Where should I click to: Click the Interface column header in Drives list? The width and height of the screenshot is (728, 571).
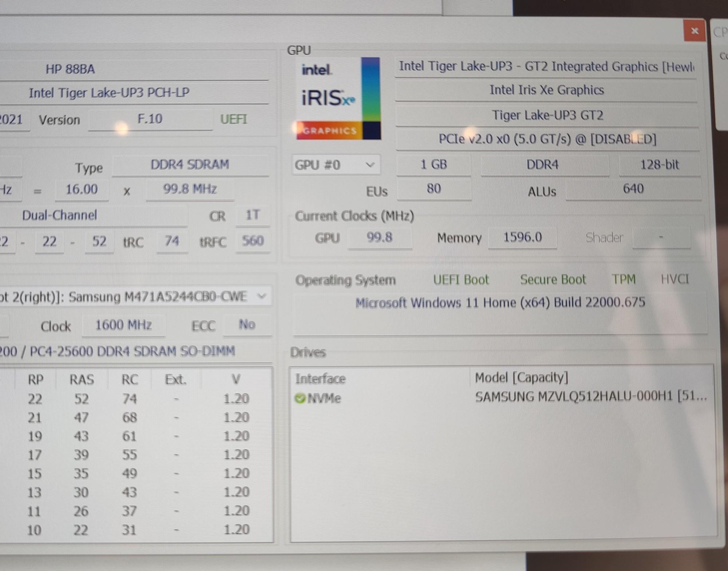click(x=380, y=379)
